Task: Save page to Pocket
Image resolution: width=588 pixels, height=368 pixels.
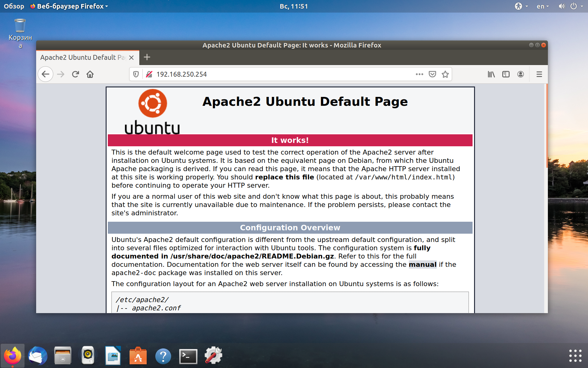Action: click(x=432, y=74)
